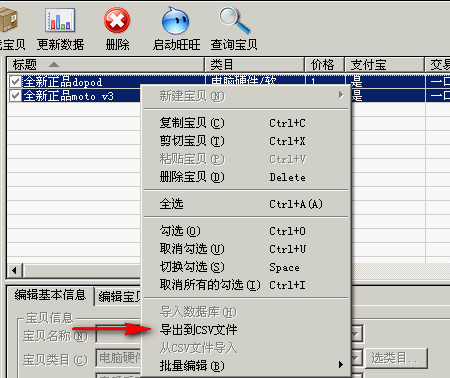Expand the 批量编辑 submenu arrow
The width and height of the screenshot is (450, 378).
pyautogui.click(x=341, y=365)
